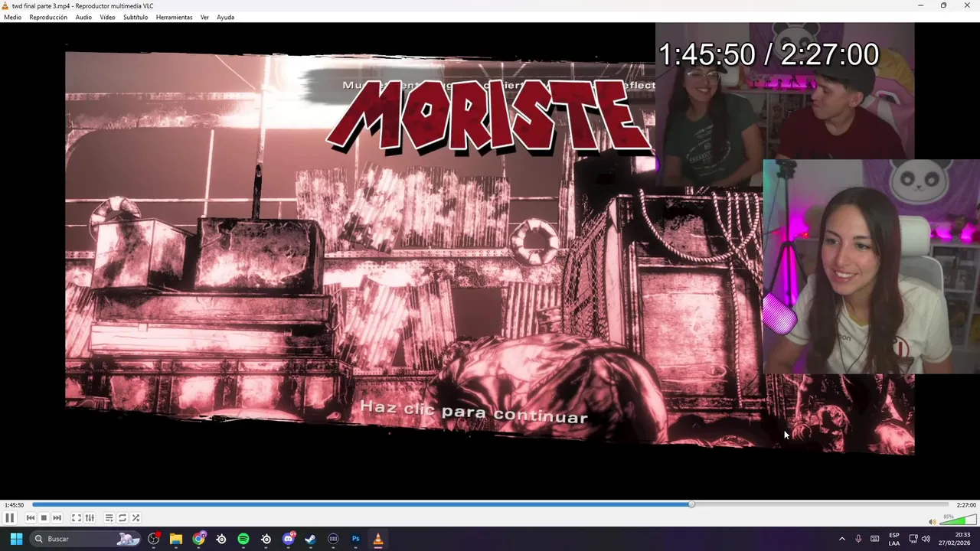Toggle remaining time display 2:27:00
The height and width of the screenshot is (551, 980).
point(966,505)
